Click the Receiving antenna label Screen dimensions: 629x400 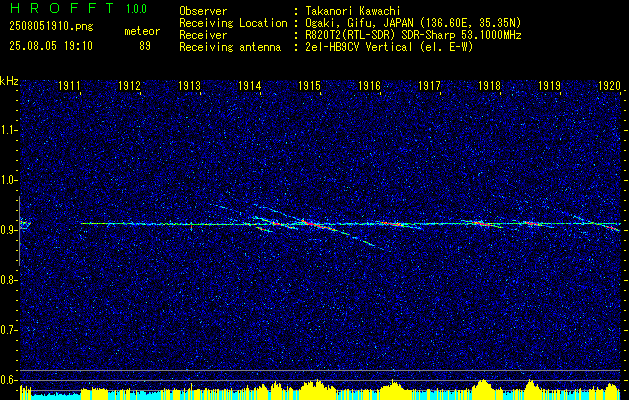230,47
